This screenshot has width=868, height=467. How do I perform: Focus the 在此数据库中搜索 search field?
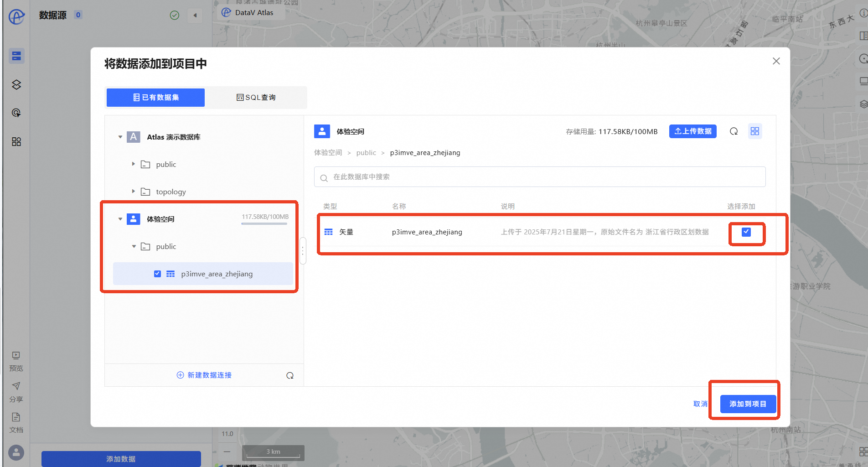[x=540, y=177]
